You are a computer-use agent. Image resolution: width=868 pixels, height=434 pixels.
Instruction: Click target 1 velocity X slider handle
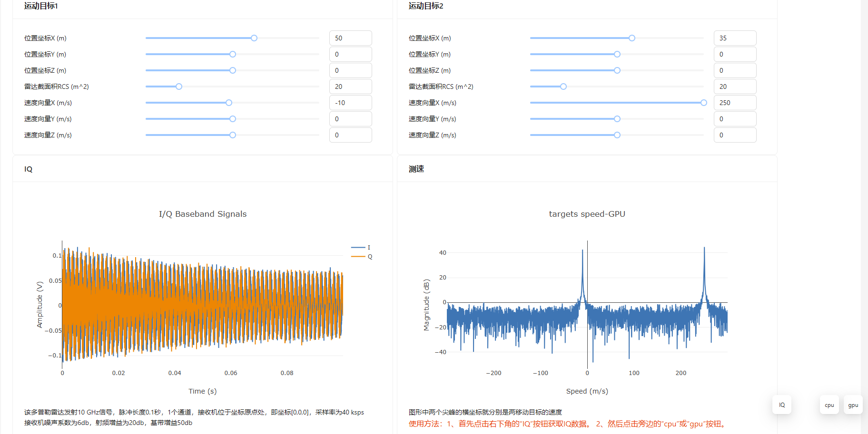click(229, 103)
